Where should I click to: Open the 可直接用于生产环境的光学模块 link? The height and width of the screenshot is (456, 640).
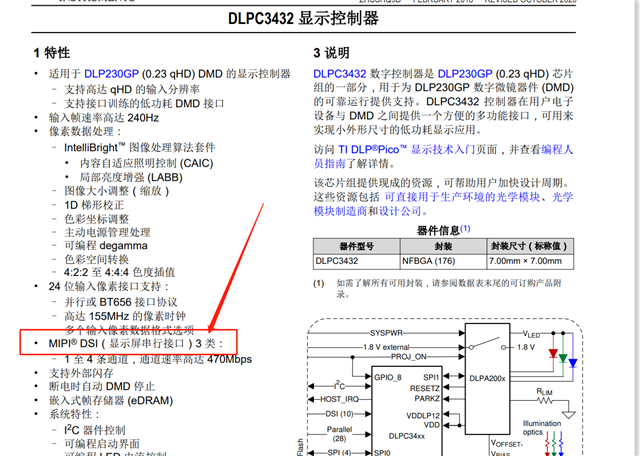462,197
